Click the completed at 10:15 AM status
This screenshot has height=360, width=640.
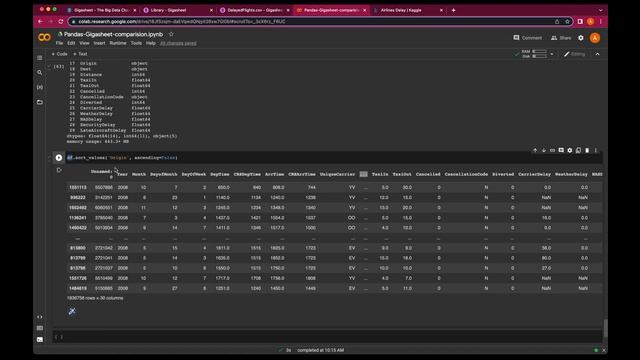pyautogui.click(x=320, y=350)
